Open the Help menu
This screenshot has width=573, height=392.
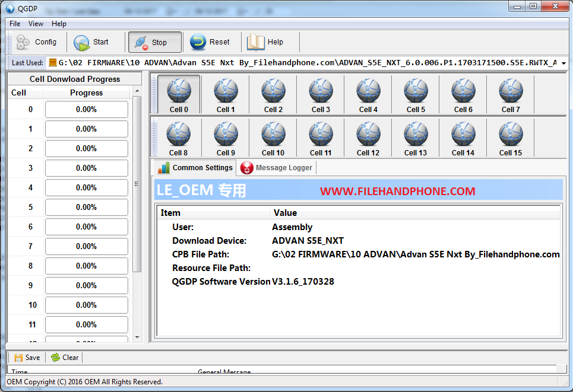[59, 24]
